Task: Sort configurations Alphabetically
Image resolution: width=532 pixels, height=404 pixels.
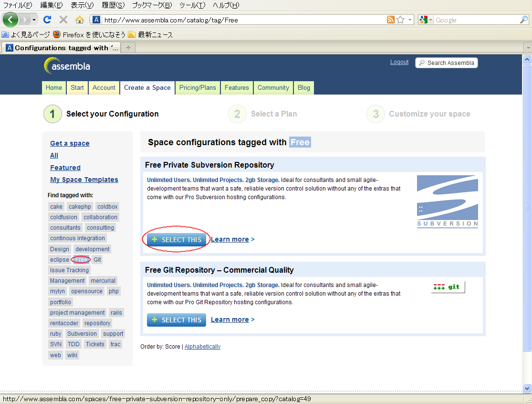Action: point(202,347)
